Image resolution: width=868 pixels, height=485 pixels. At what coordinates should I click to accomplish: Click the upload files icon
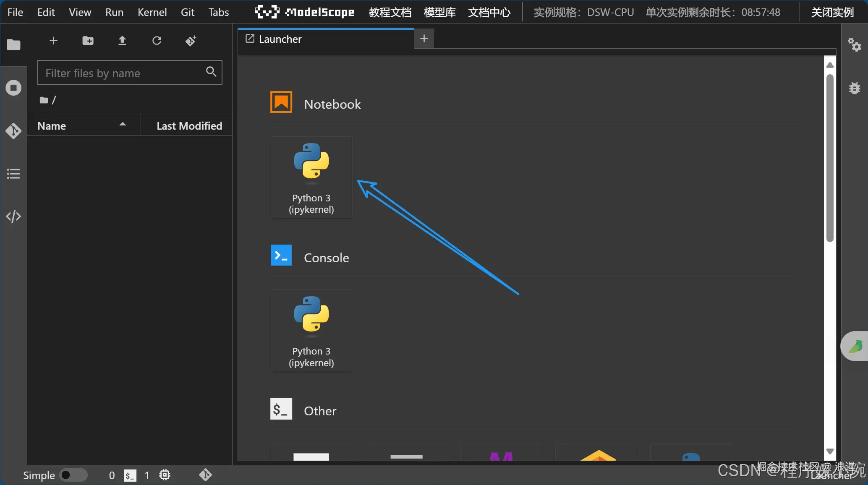point(122,41)
